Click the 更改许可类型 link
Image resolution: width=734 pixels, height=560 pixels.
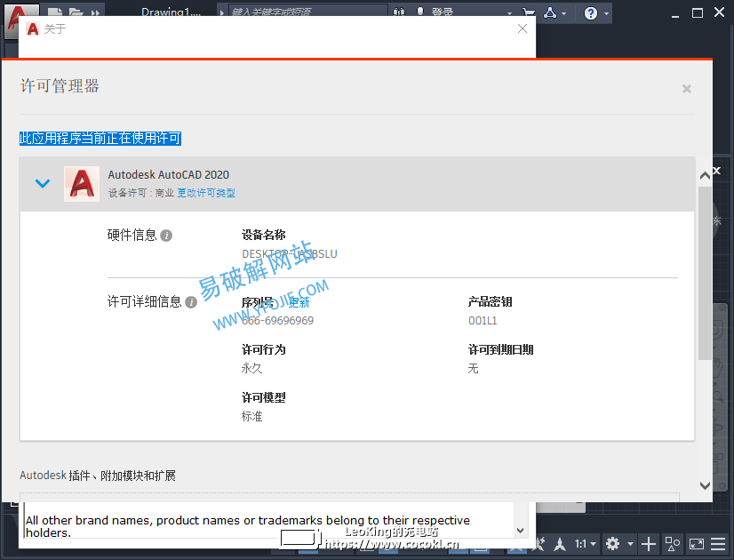(206, 193)
